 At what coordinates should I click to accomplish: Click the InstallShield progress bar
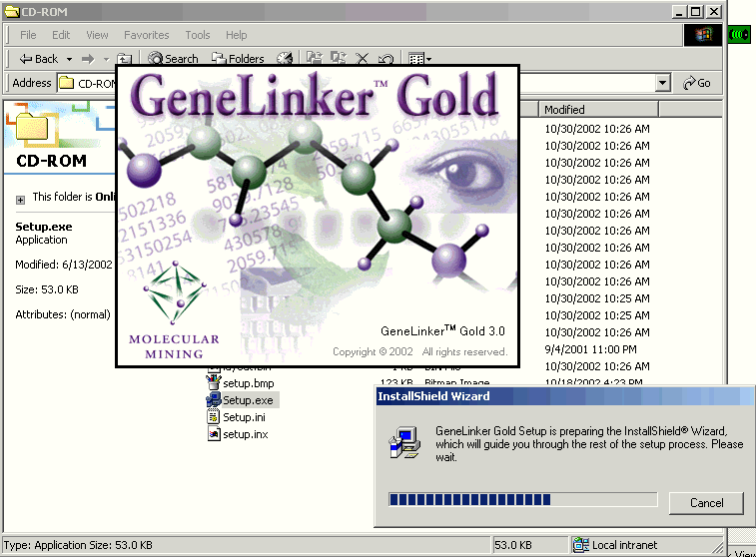click(x=522, y=500)
